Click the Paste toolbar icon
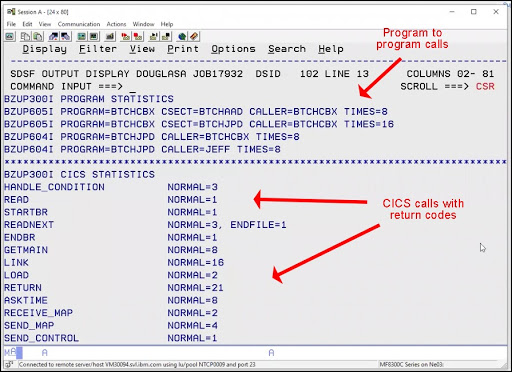Viewport: 512px width, 372px height. 38,36
